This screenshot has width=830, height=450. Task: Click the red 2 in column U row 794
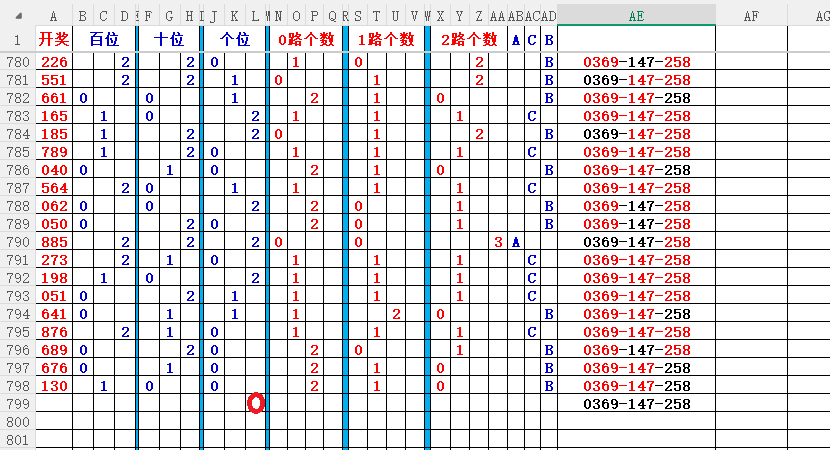click(x=396, y=314)
